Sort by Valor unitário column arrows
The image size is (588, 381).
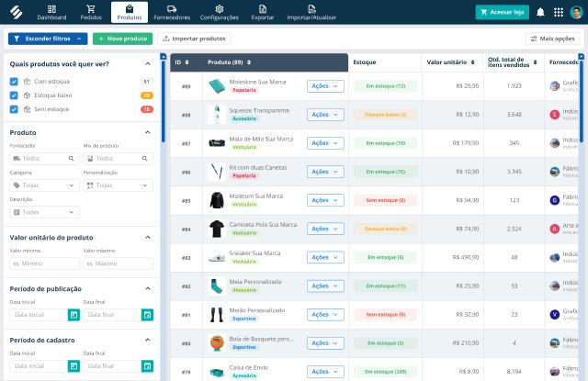point(473,62)
